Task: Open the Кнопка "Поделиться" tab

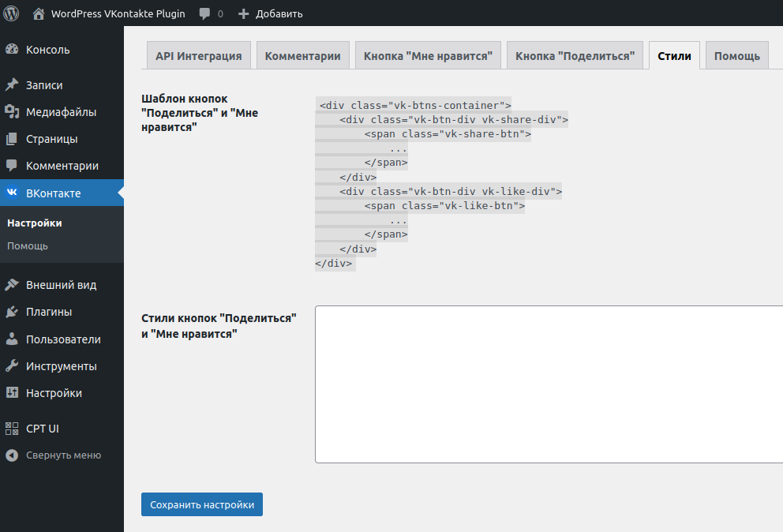Action: click(x=575, y=55)
